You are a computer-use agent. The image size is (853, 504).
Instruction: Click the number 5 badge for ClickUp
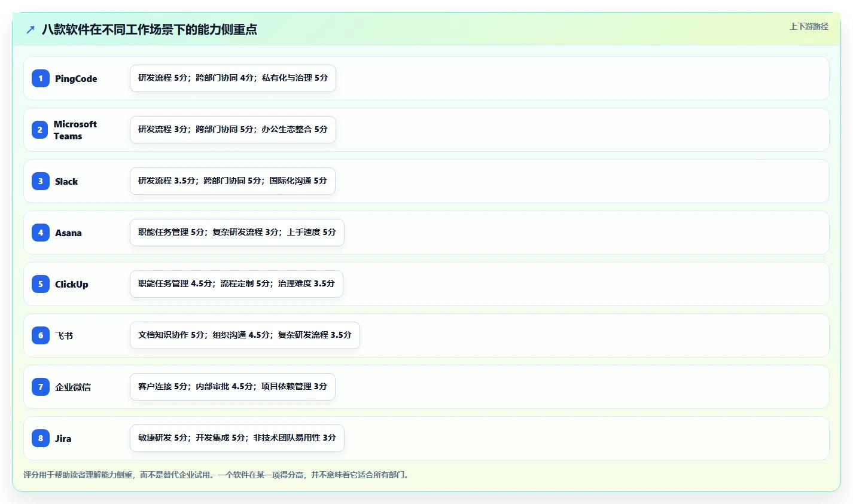[x=41, y=284]
